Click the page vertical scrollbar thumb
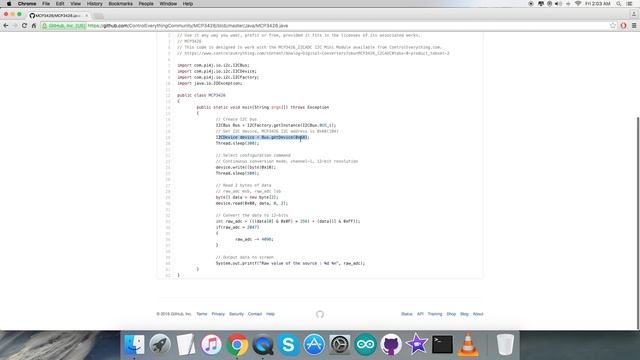The image size is (640, 360). coord(638,222)
